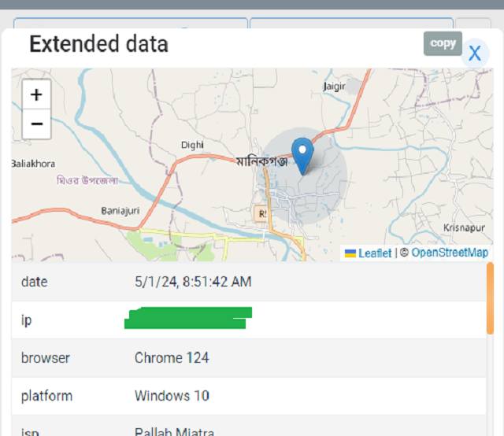
Task: Open the Leaflet attribution link
Action: pyautogui.click(x=374, y=253)
